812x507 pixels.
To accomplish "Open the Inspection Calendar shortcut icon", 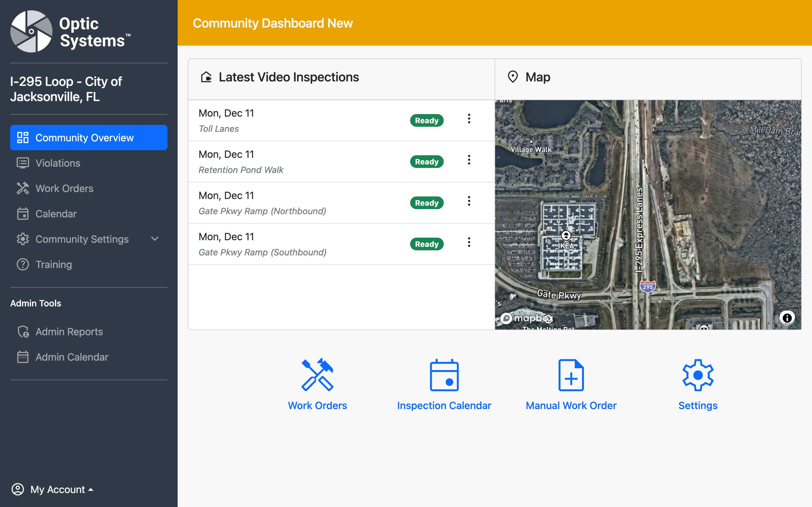I will 444,375.
